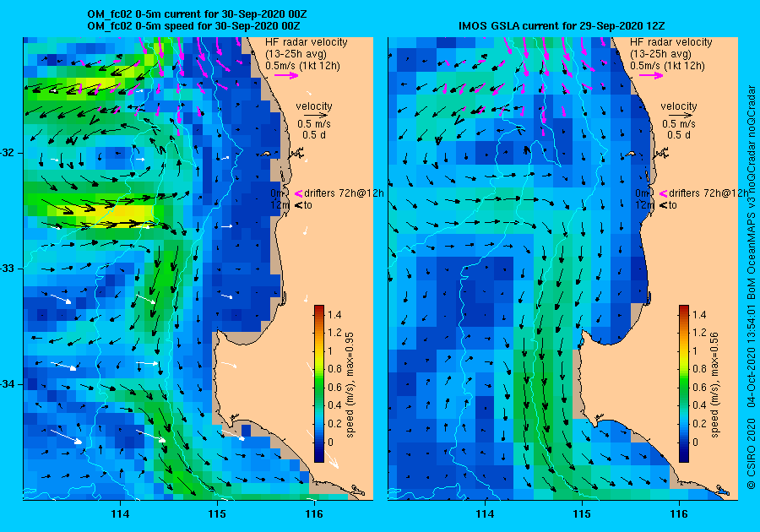Click 'drifters 72h@12h' in the OM_fc02 panel
This screenshot has height=532, width=760.
344,193
